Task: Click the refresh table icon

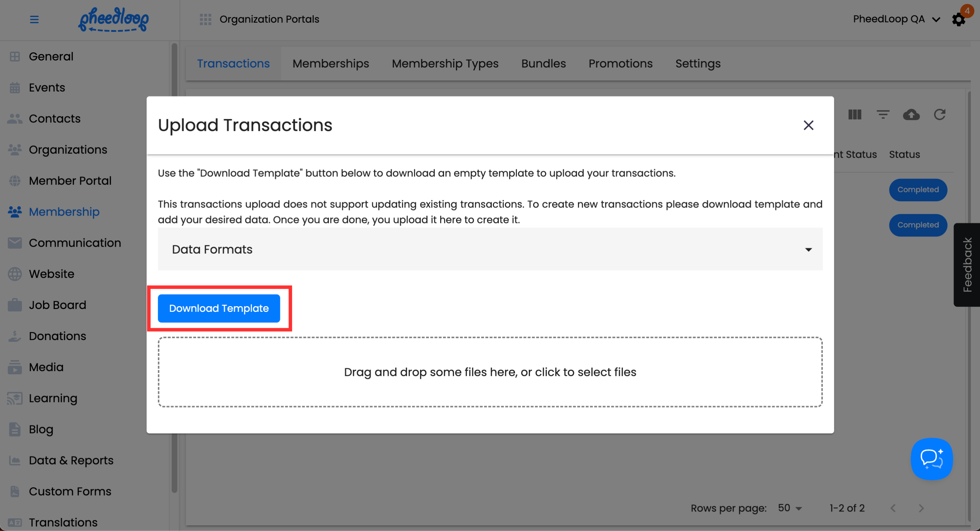Action: click(x=940, y=115)
